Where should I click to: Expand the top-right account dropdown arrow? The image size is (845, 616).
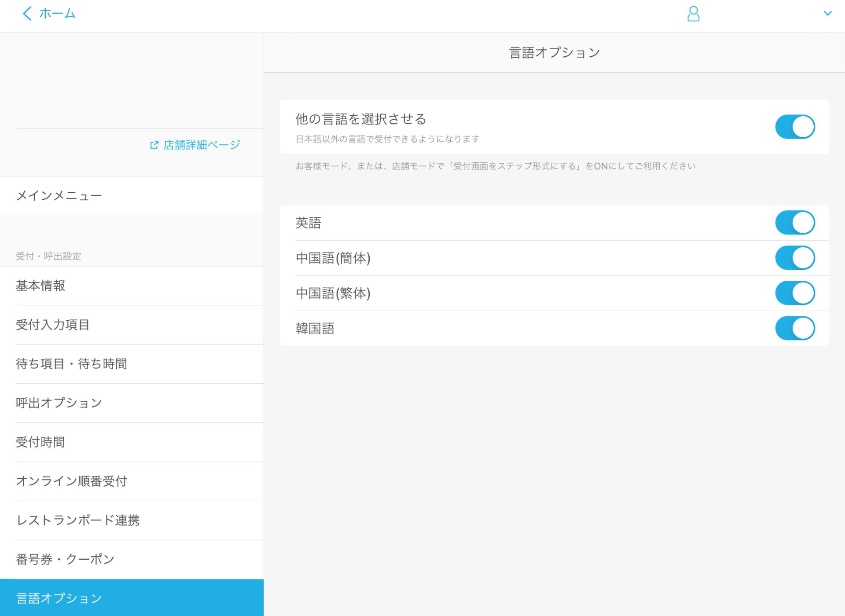pyautogui.click(x=827, y=14)
